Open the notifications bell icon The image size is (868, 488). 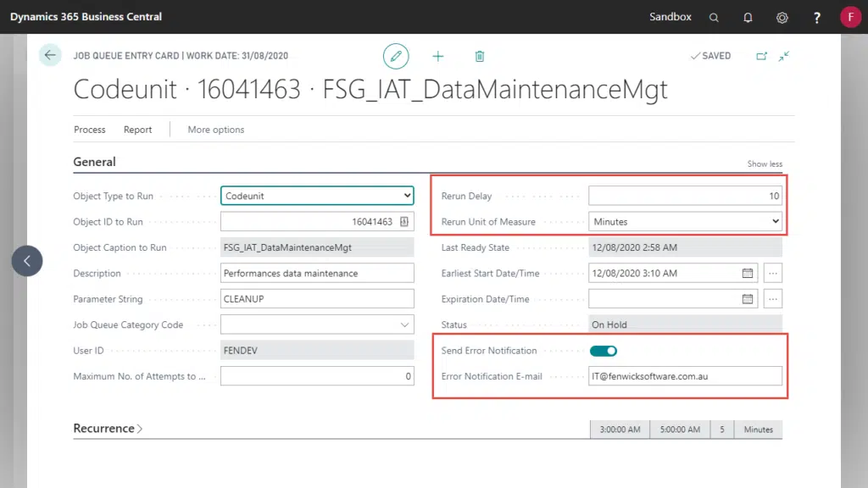point(748,17)
